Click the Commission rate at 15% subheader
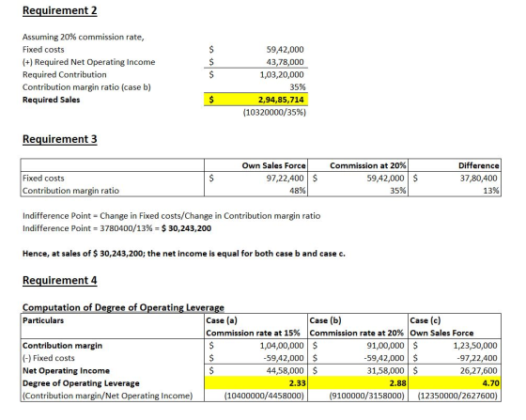 click(x=253, y=334)
